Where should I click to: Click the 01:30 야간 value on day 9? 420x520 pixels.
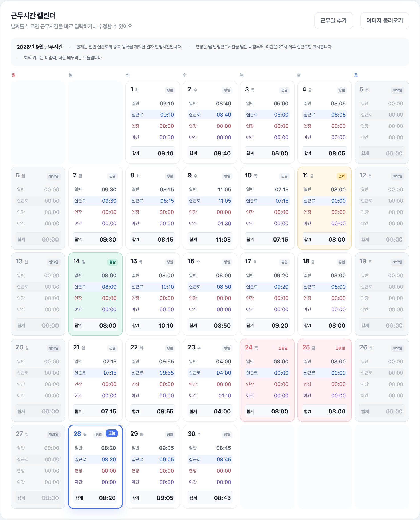224,224
